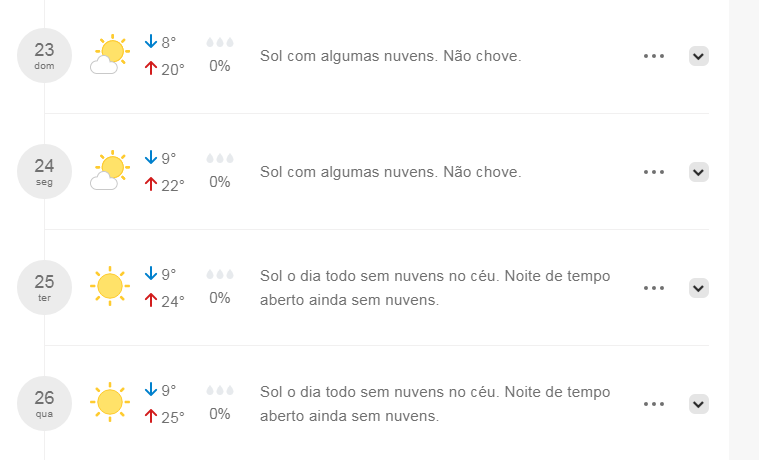Open the three-dots menu for Wednesday 26
Image resolution: width=760 pixels, height=460 pixels.
click(654, 404)
